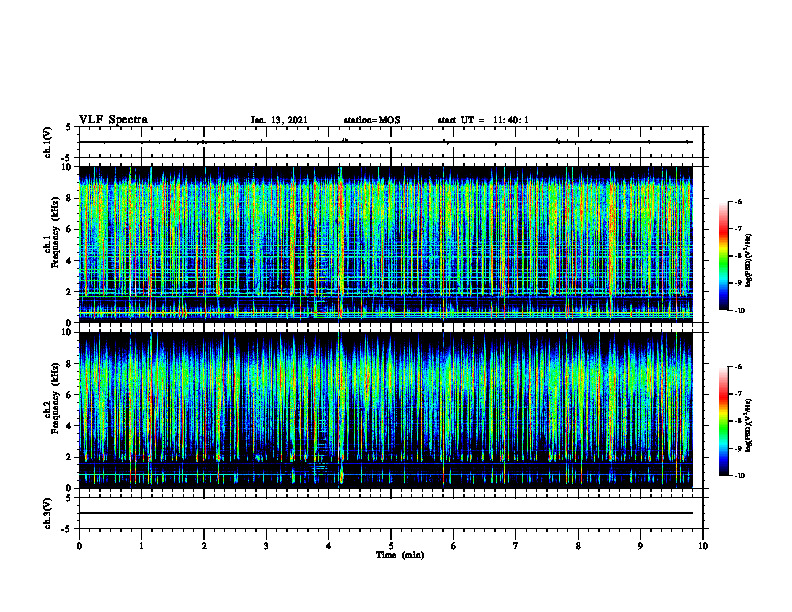
Task: Click the ch.1 spectrogram color bar
Action: pyautogui.click(x=723, y=256)
